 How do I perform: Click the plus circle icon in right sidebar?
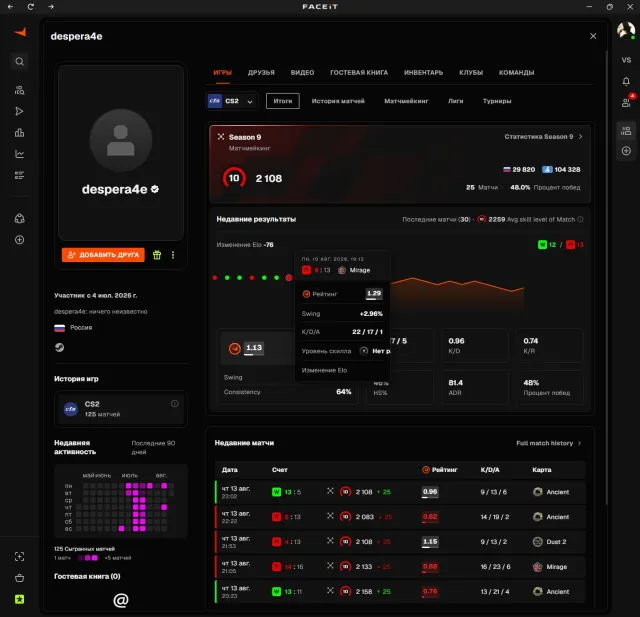(626, 151)
